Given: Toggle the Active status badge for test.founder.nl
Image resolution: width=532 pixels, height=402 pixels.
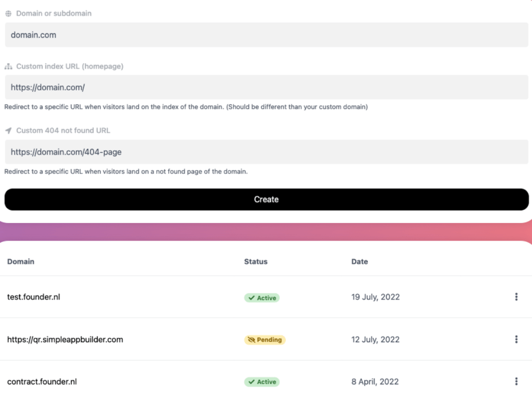Looking at the screenshot, I should pyautogui.click(x=261, y=298).
